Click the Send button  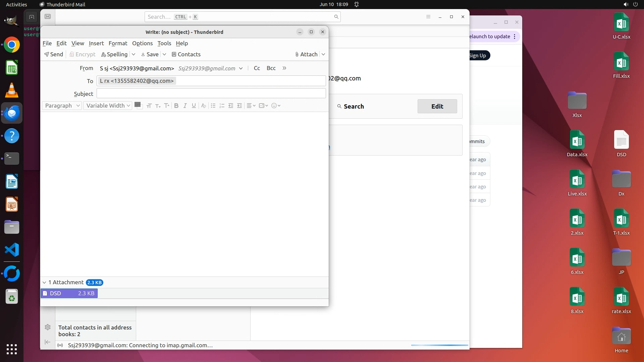[x=54, y=54]
